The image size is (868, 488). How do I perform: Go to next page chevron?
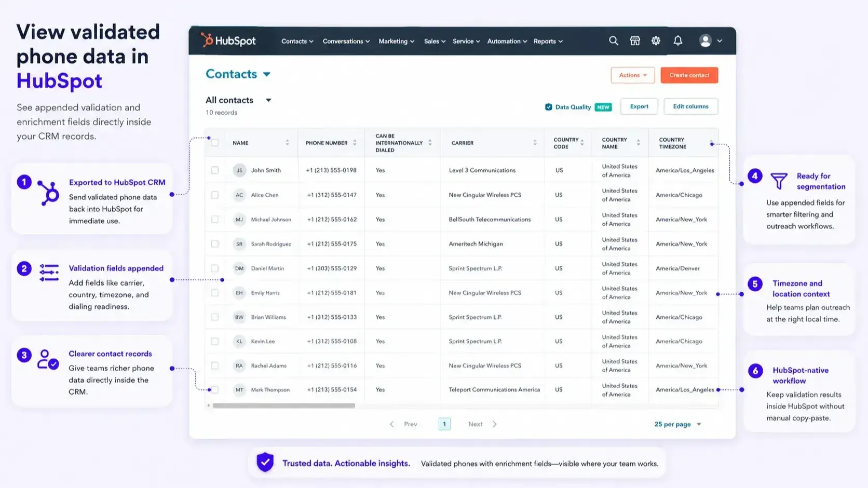coord(495,424)
